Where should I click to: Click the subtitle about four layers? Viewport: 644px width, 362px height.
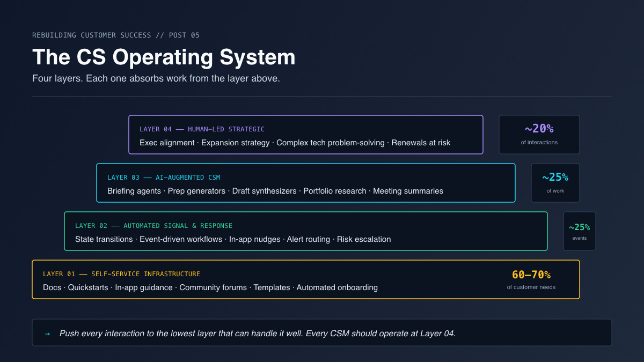pyautogui.click(x=156, y=78)
